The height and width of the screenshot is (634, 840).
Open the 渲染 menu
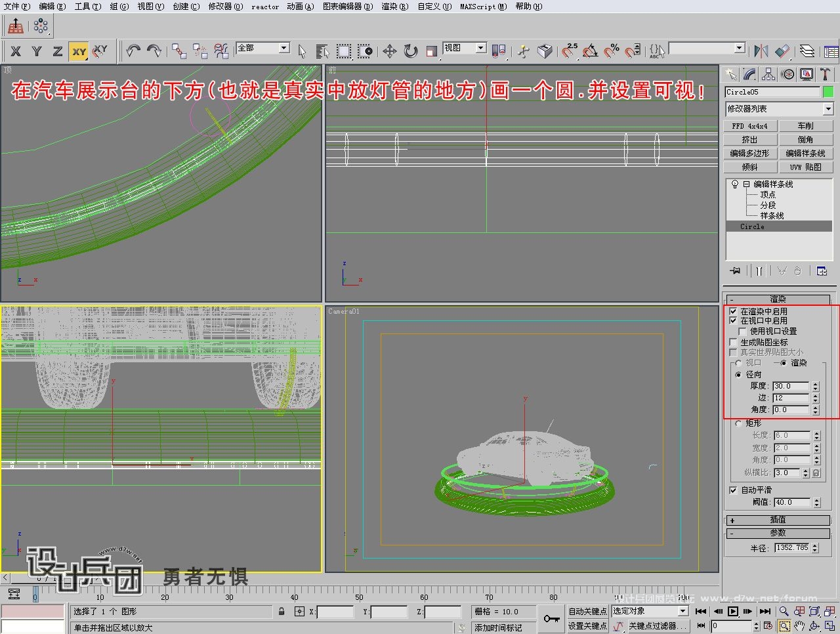point(394,7)
